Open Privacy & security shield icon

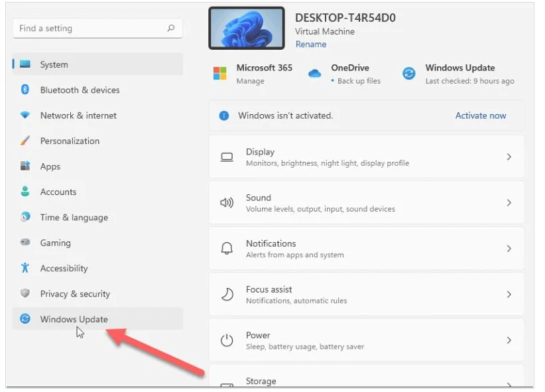click(x=25, y=294)
